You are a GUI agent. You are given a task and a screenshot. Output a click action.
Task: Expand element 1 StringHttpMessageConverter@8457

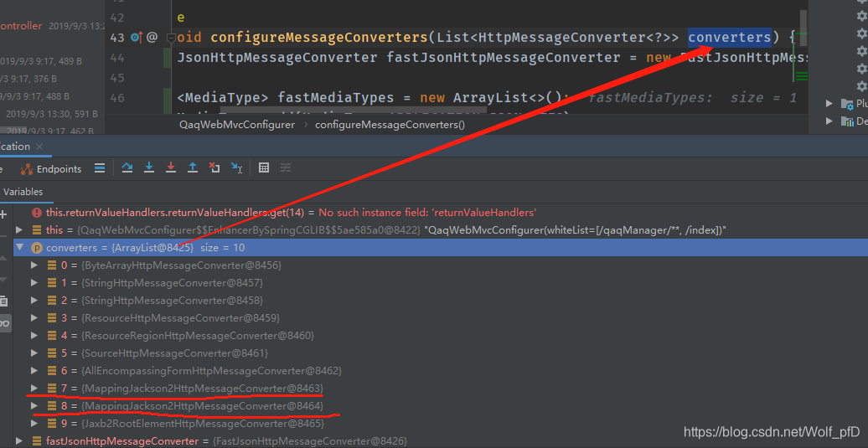[34, 283]
